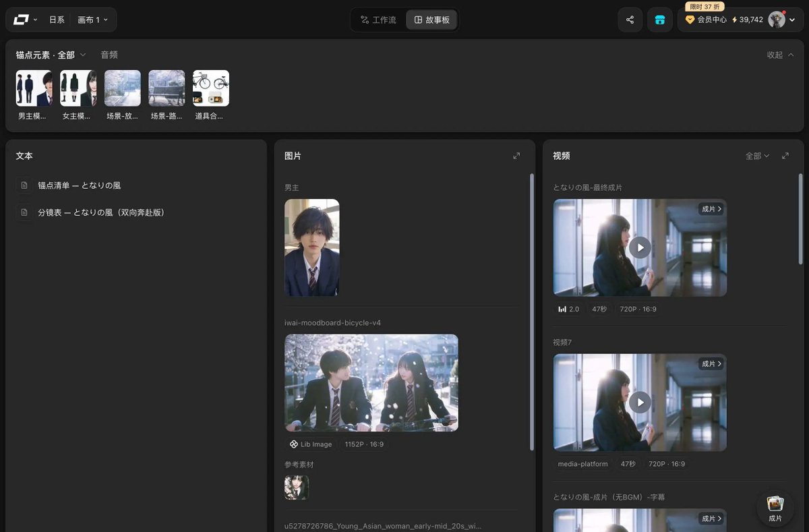
Task: Expand 锚点元素 · 全部 filter dropdown
Action: click(51, 55)
